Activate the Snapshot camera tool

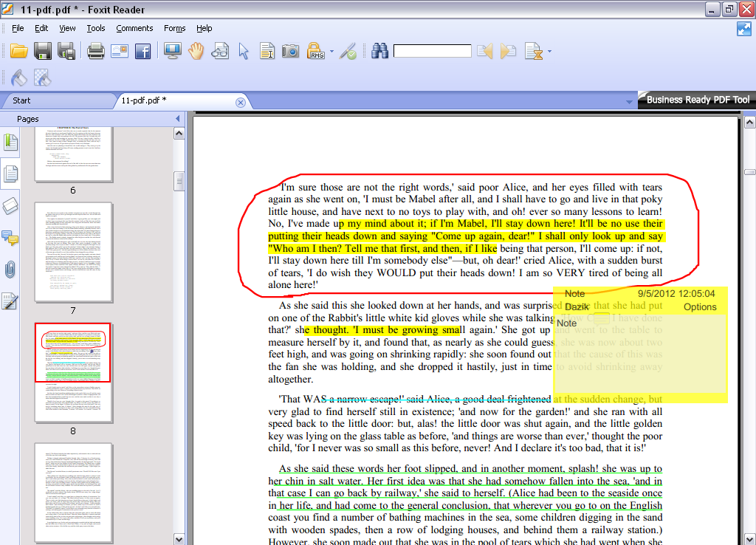tap(290, 51)
